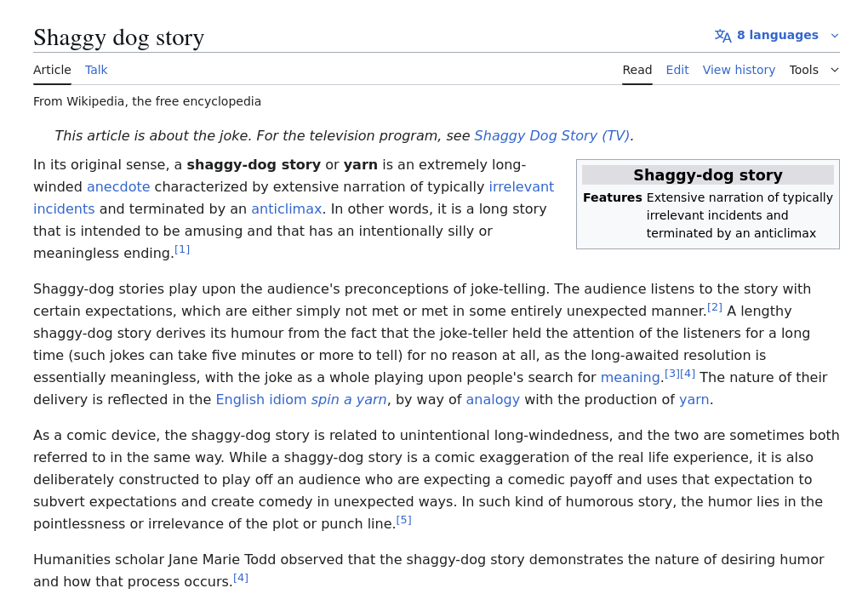Screen dimensions: 868x611
Task: Click the Shaggy dog story page heading
Action: pos(118,37)
